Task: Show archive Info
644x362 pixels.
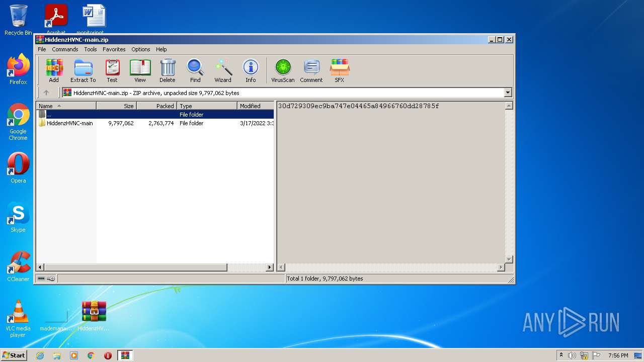Action: (x=251, y=70)
